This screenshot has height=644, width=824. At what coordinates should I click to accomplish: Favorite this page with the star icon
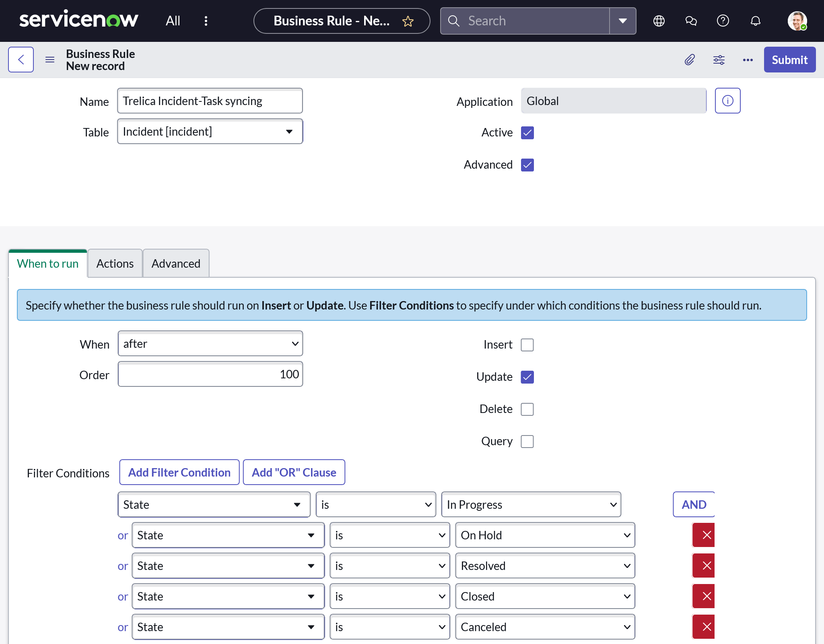pyautogui.click(x=408, y=21)
